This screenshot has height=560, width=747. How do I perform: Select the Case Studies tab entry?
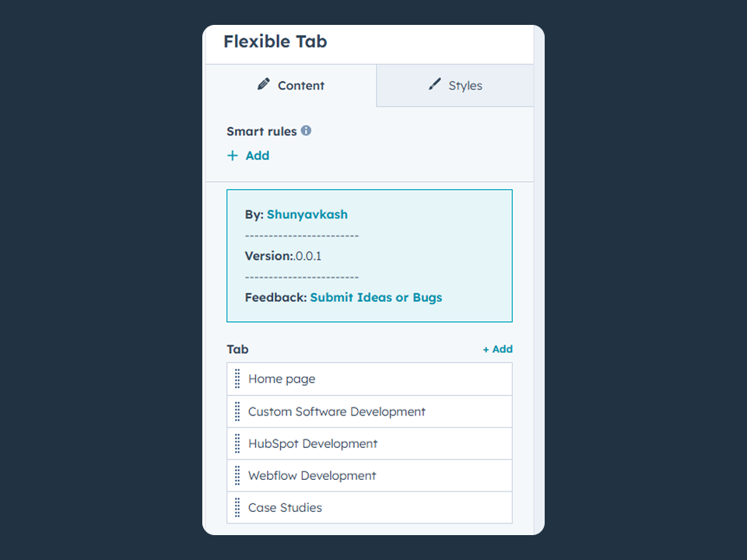coord(285,507)
